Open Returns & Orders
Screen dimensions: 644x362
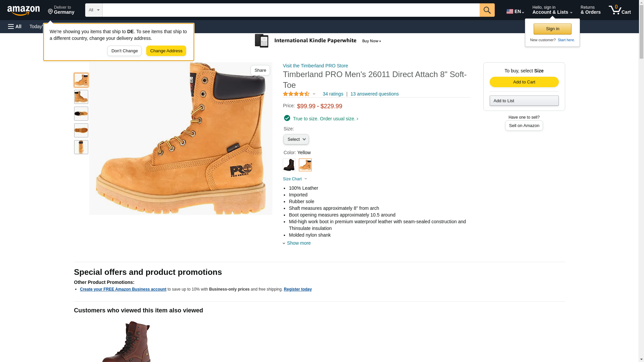pyautogui.click(x=590, y=10)
